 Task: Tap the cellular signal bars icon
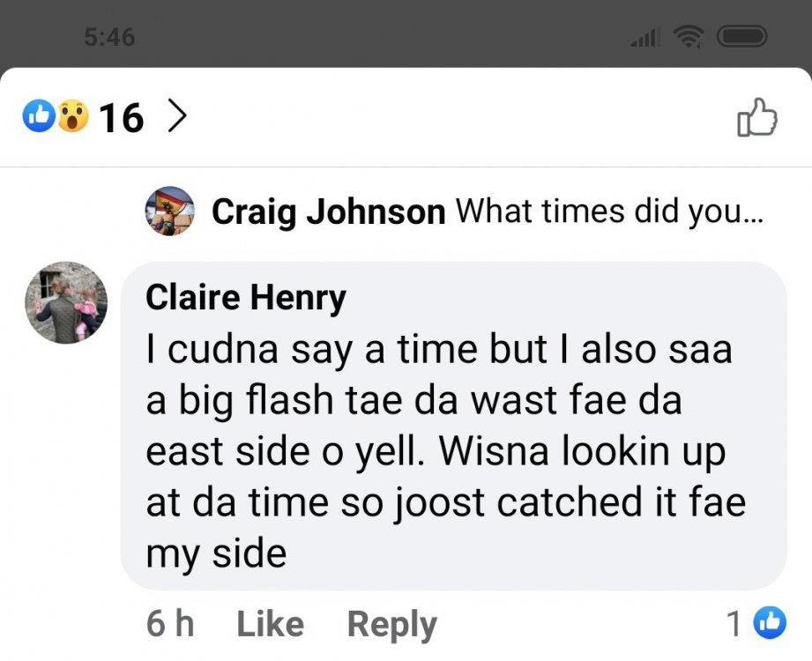tap(645, 37)
